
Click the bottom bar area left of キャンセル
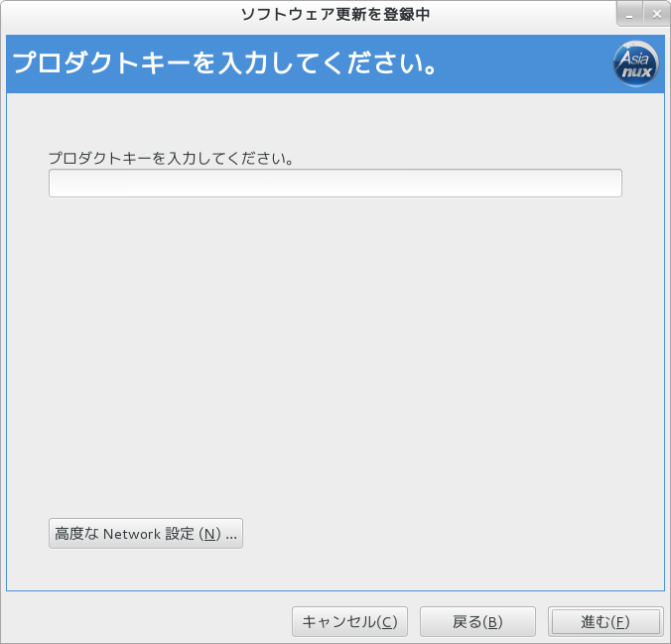149,622
